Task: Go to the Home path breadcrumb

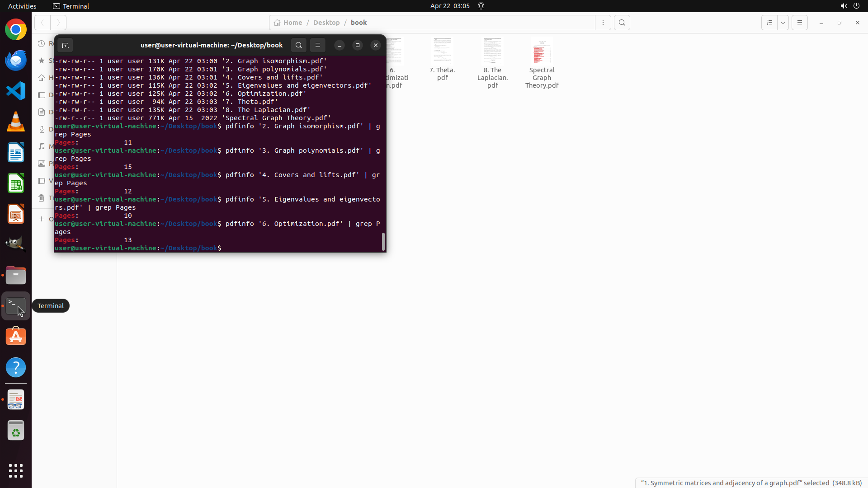Action: 288,23
